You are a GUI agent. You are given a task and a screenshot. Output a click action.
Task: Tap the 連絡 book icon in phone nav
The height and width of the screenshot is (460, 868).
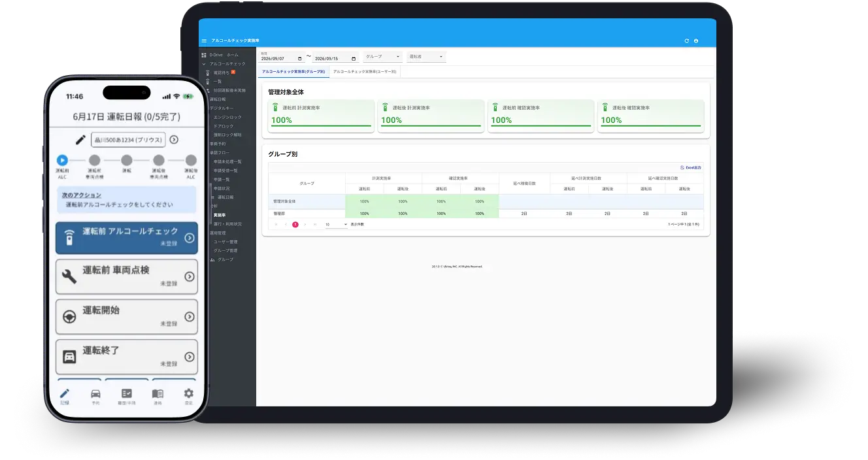pos(158,393)
